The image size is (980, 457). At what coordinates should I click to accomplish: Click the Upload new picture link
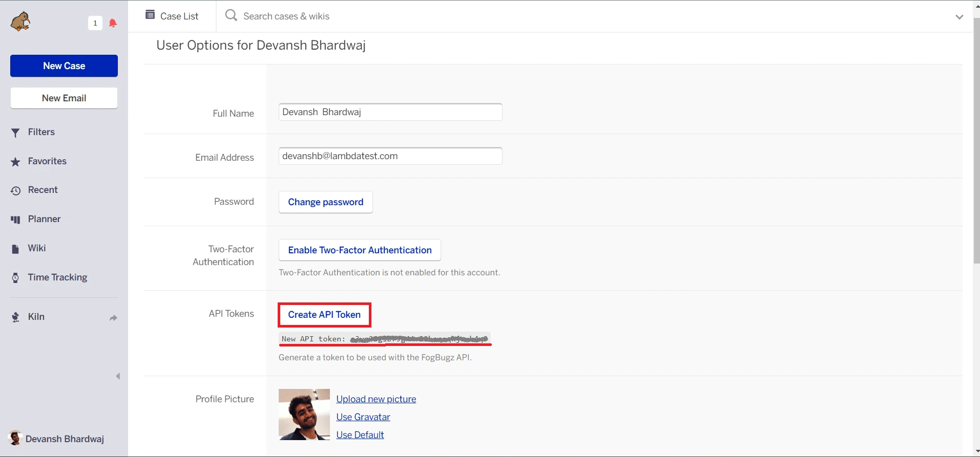(376, 399)
